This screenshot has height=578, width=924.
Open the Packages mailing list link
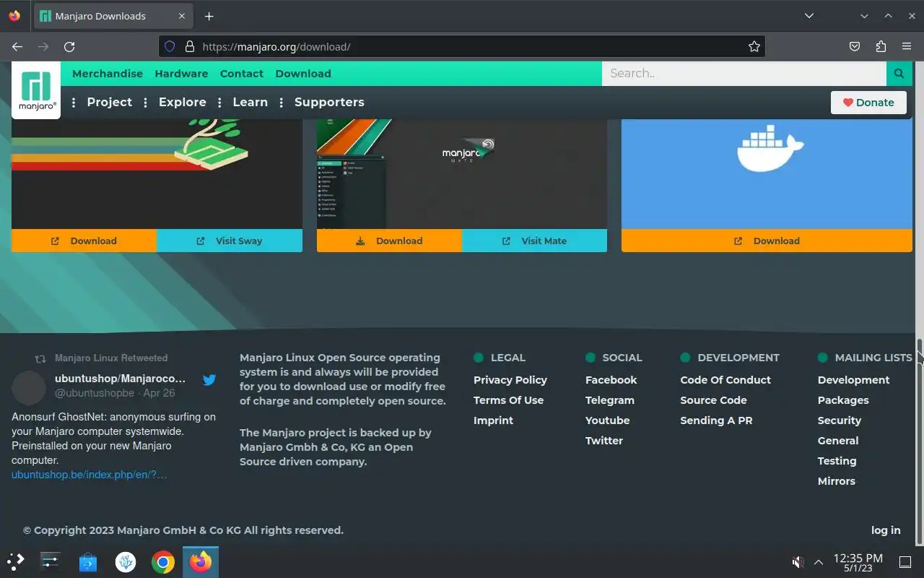tap(843, 400)
